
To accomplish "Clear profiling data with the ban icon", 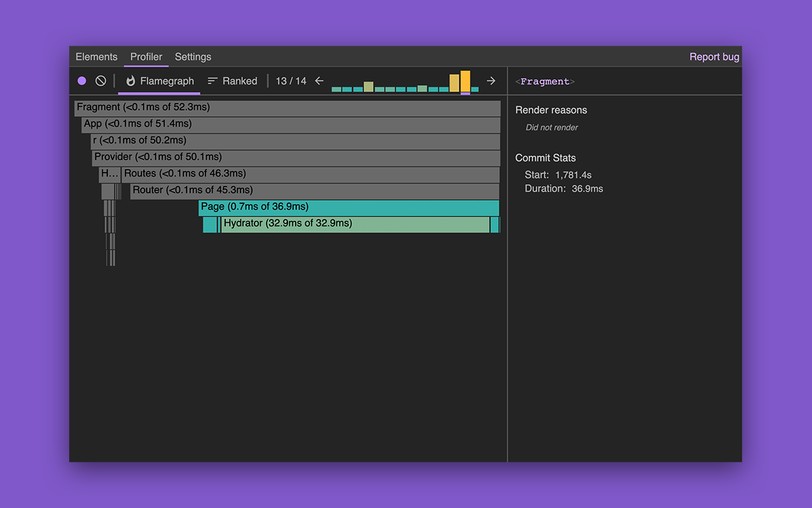I will [100, 81].
